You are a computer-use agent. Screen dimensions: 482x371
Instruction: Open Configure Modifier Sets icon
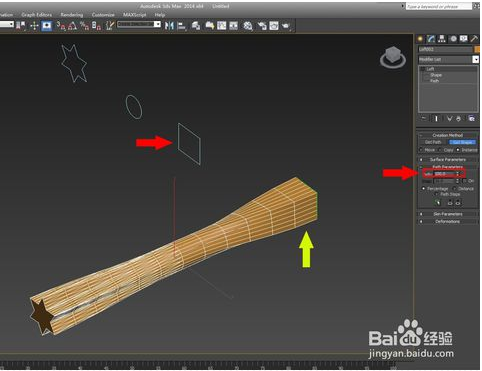pyautogui.click(x=471, y=118)
